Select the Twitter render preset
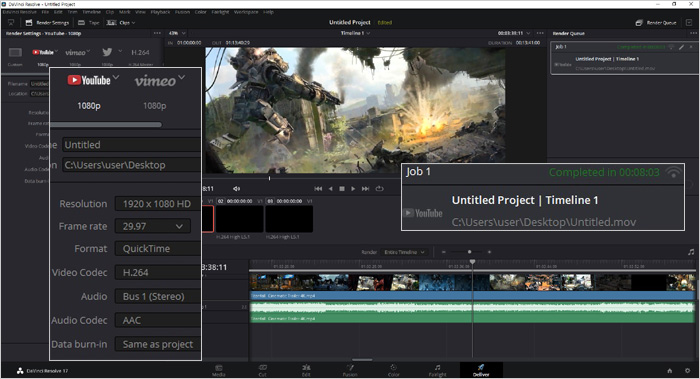 point(107,57)
